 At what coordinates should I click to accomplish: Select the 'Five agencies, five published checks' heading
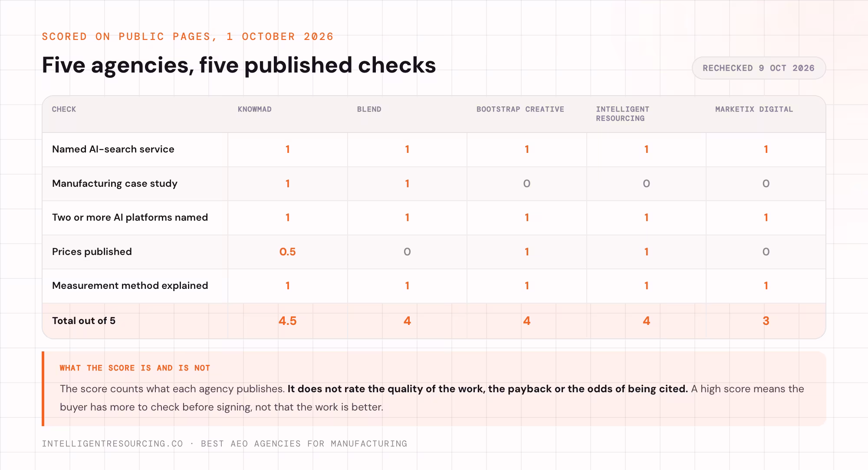pos(239,65)
